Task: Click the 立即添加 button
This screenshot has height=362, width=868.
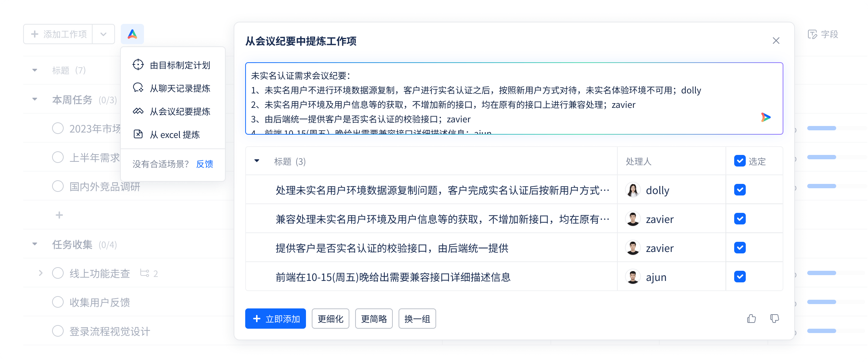Action: pyautogui.click(x=275, y=319)
